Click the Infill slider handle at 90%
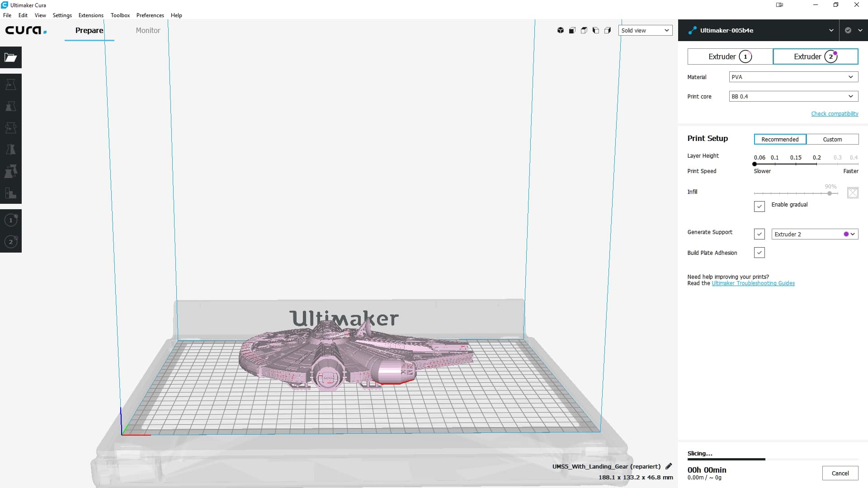Screen dimensions: 868x488 [830, 193]
